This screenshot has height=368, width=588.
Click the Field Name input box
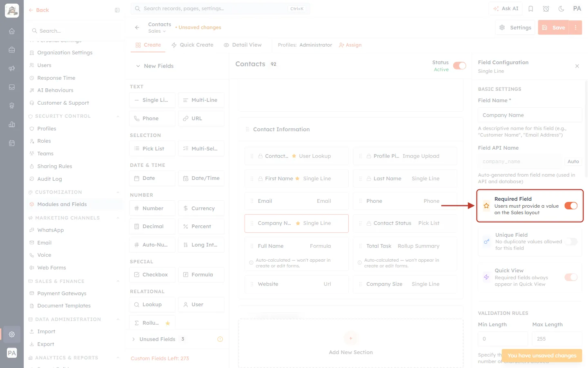click(x=530, y=115)
